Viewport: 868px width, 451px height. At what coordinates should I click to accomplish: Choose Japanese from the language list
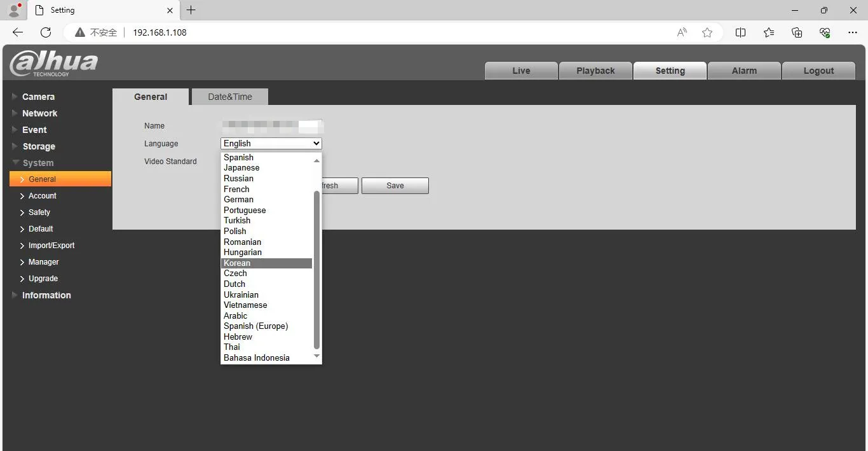pos(267,168)
